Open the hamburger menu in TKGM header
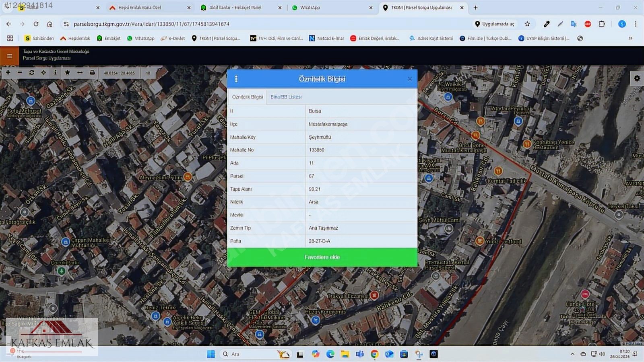The width and height of the screenshot is (644, 362). (9, 56)
